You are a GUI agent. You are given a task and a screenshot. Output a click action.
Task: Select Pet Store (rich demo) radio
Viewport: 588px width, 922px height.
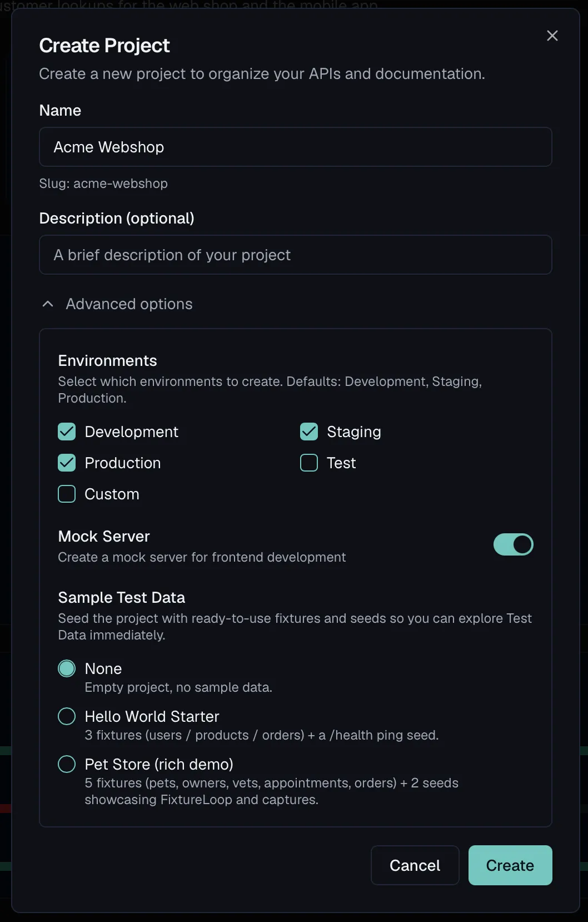point(67,764)
